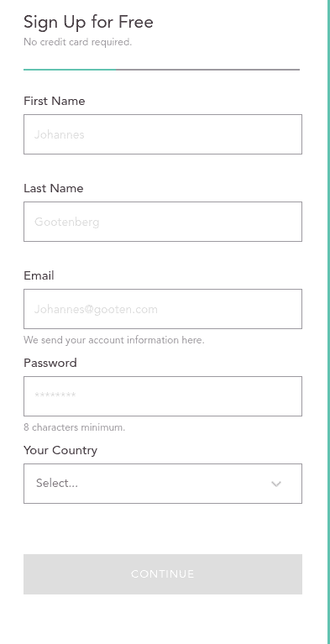Click the teal progress bar segment
330x644 pixels.
click(x=70, y=70)
